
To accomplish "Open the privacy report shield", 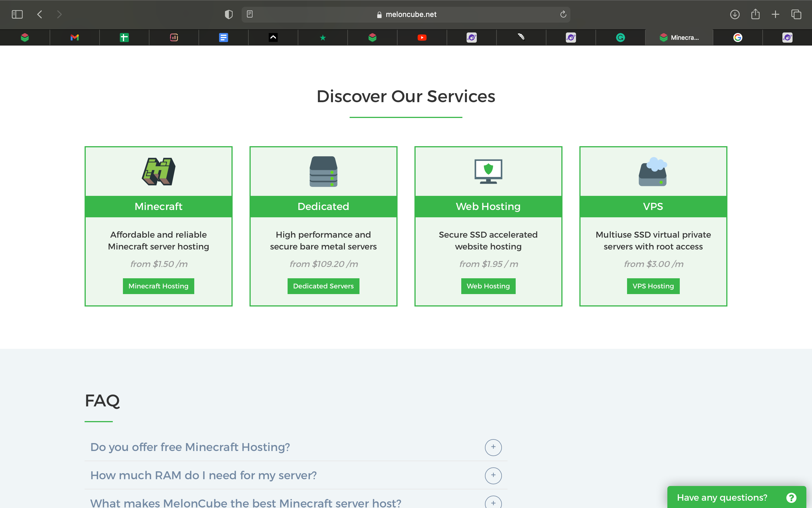I will coord(228,14).
